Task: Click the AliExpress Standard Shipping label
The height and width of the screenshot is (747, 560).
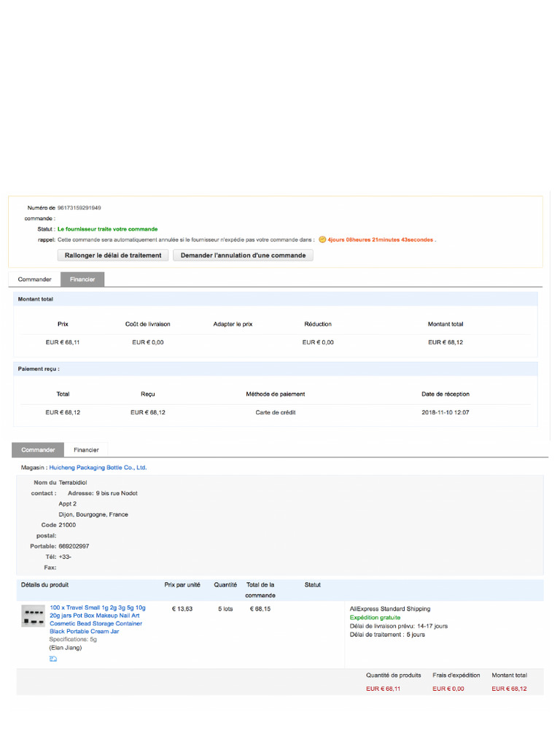Action: [390, 609]
